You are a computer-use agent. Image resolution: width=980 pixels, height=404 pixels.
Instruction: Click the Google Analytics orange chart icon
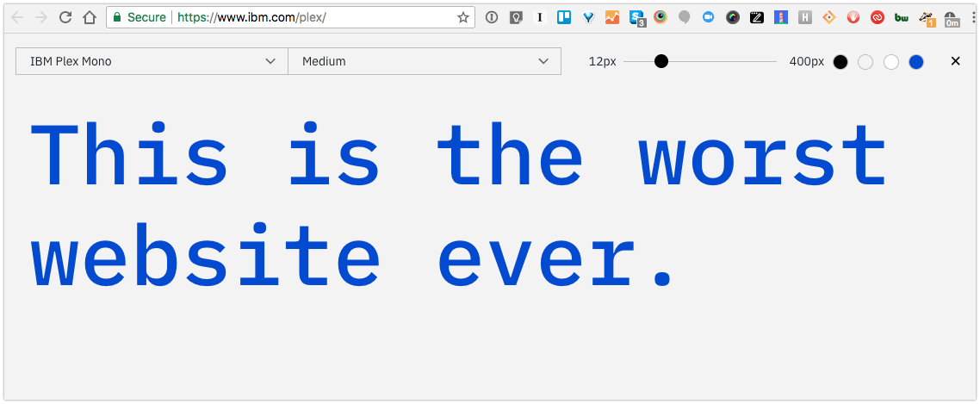click(612, 17)
